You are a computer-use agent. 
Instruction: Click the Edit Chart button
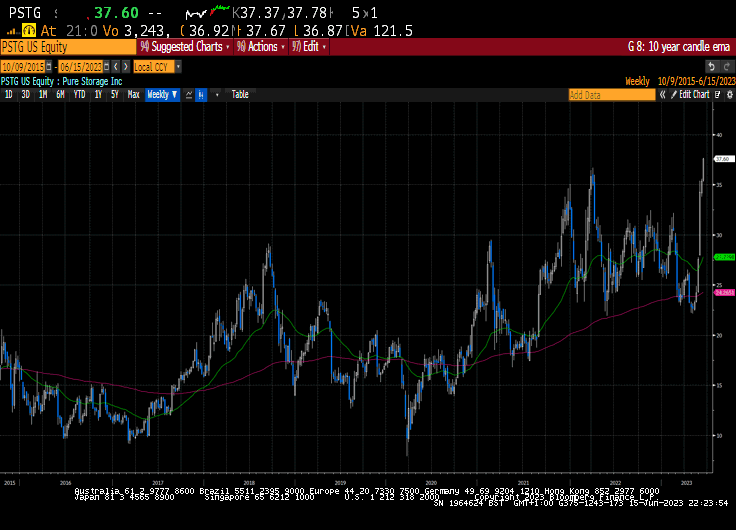(692, 94)
